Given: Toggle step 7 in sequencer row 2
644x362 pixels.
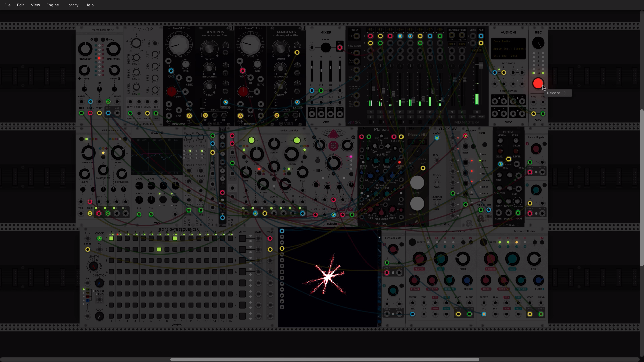Looking at the screenshot, I should [159, 250].
